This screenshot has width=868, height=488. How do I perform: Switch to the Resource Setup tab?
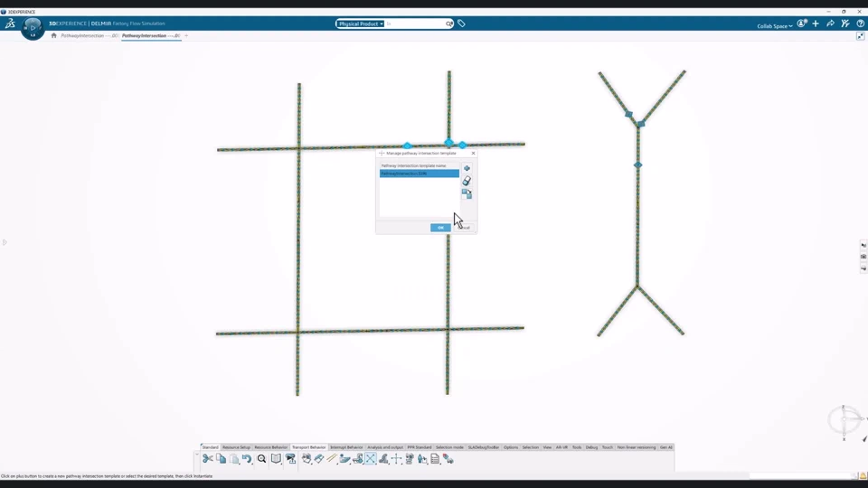(236, 447)
